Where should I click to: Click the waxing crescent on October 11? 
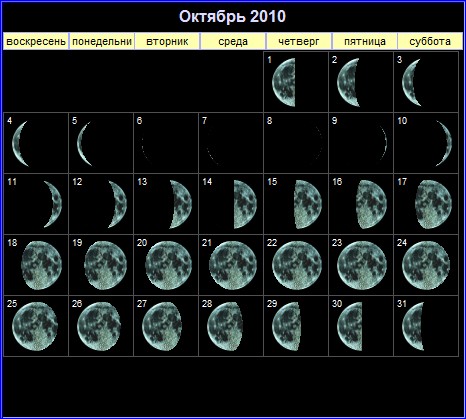53,204
